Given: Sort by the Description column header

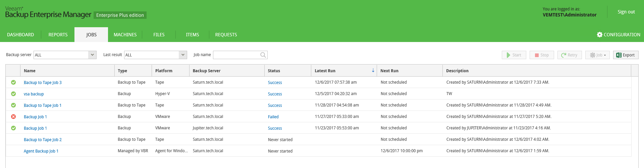Looking at the screenshot, I should click(x=537, y=71).
